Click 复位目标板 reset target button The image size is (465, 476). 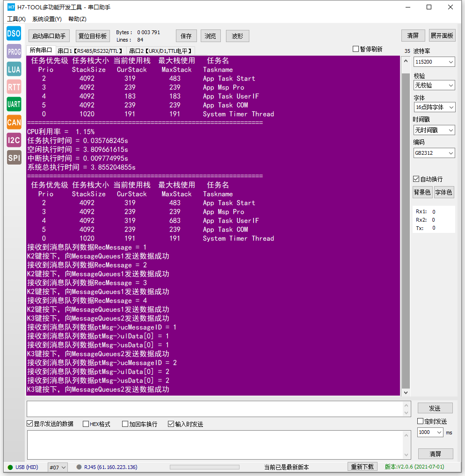click(x=93, y=36)
